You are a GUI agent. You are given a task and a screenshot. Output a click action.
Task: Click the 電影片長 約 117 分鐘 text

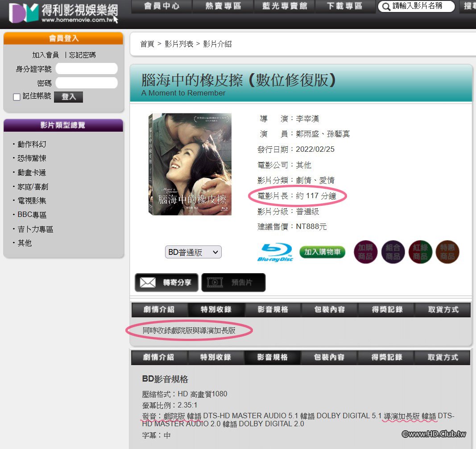[297, 196]
